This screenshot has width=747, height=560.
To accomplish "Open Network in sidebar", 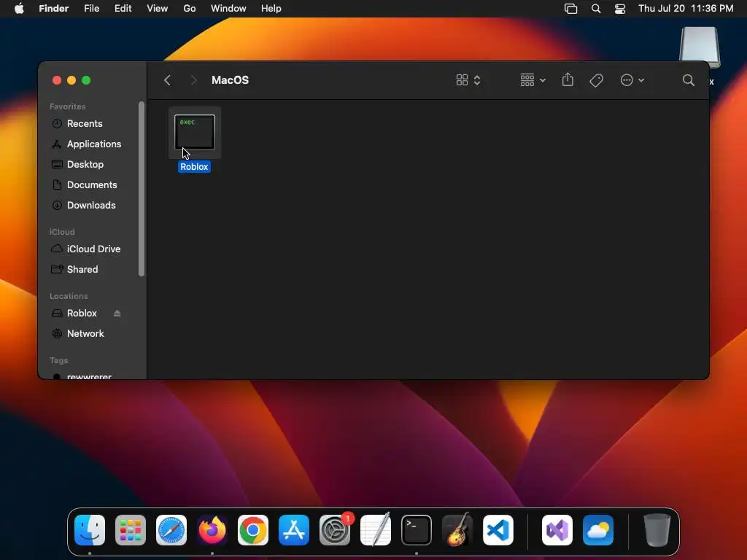I will [x=85, y=334].
